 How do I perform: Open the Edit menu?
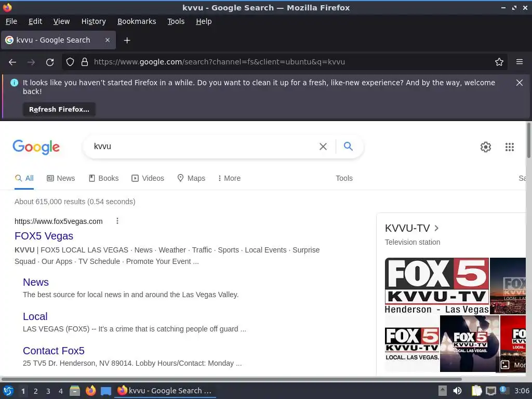[x=35, y=21]
